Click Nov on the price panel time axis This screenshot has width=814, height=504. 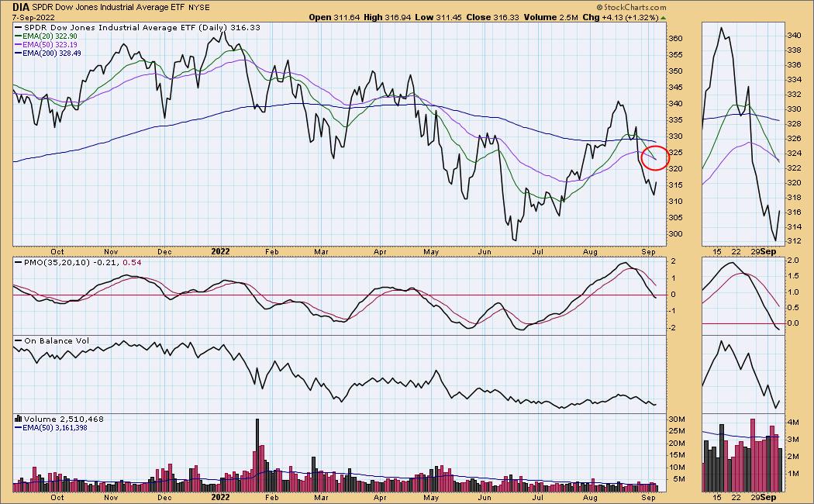click(x=111, y=252)
